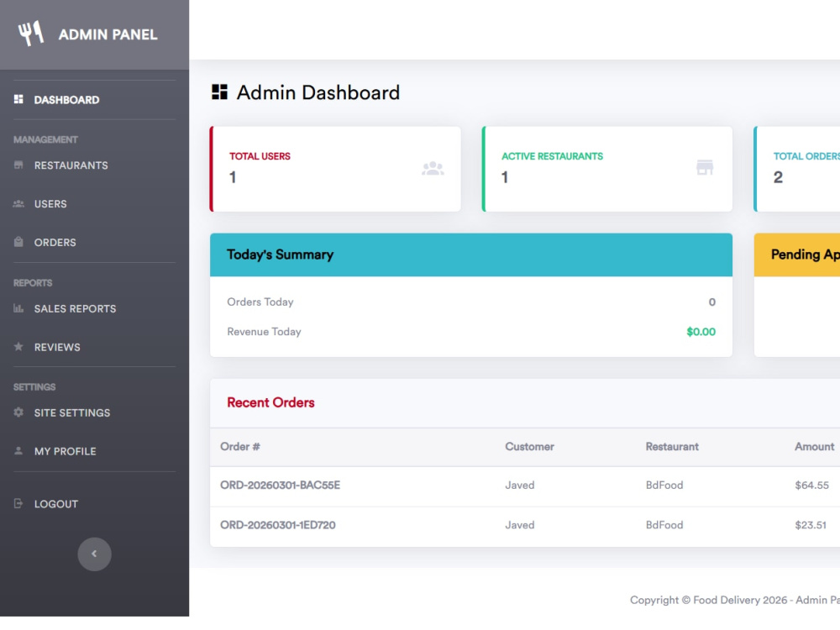This screenshot has height=630, width=840.
Task: Click the Sales Reports bar chart icon
Action: (18, 308)
